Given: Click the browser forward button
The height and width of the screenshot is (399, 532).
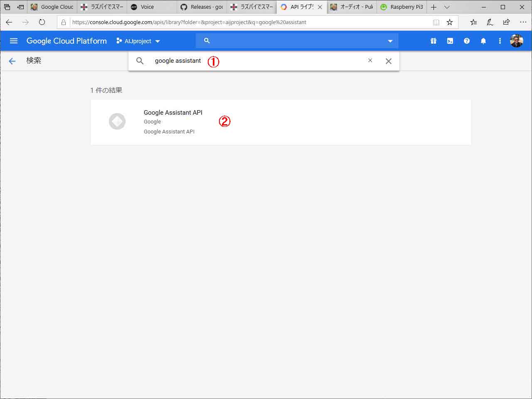Looking at the screenshot, I should coord(25,22).
